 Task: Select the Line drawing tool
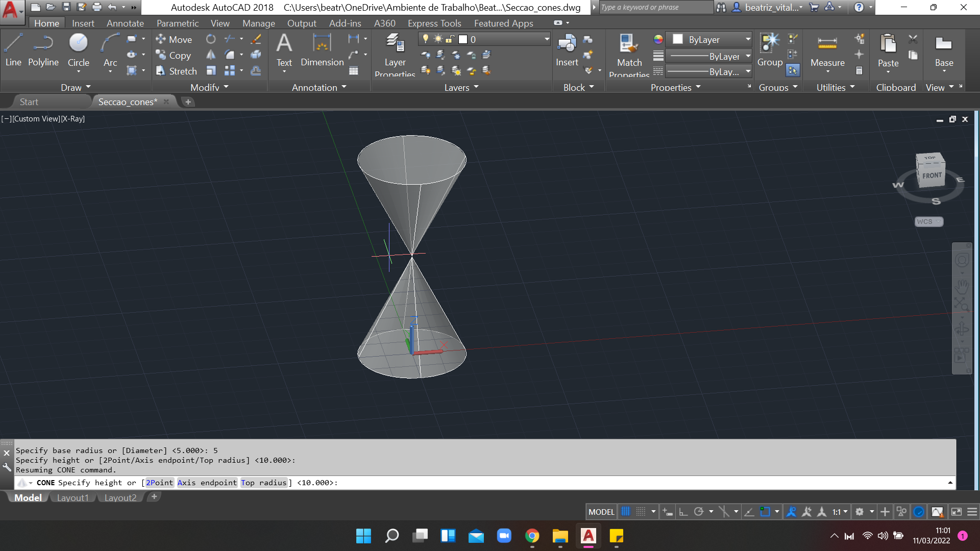13,49
